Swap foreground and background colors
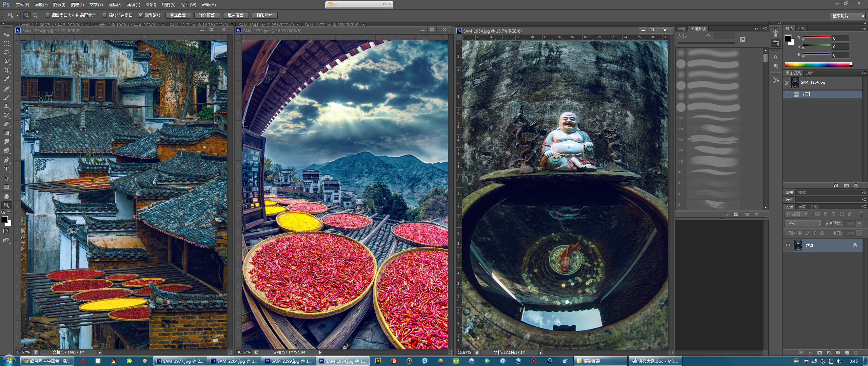 (x=9, y=212)
